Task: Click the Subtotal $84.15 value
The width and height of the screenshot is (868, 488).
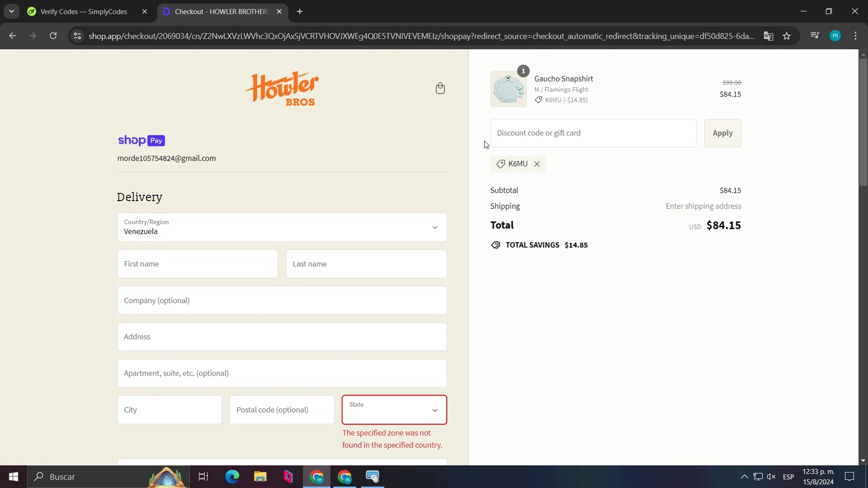Action: coord(730,191)
